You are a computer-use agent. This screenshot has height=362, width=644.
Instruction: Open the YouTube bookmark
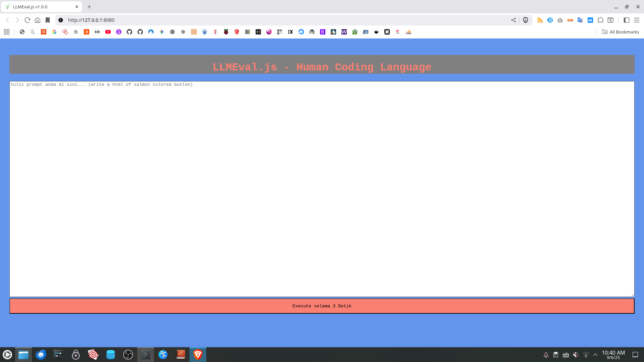[x=108, y=32]
